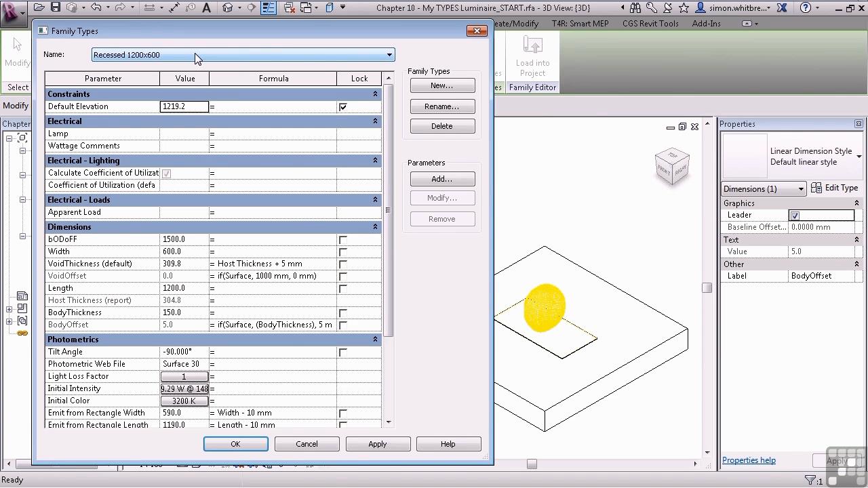Image resolution: width=868 pixels, height=488 pixels.
Task: Collapse the Dimensions parameter group
Action: pos(375,227)
